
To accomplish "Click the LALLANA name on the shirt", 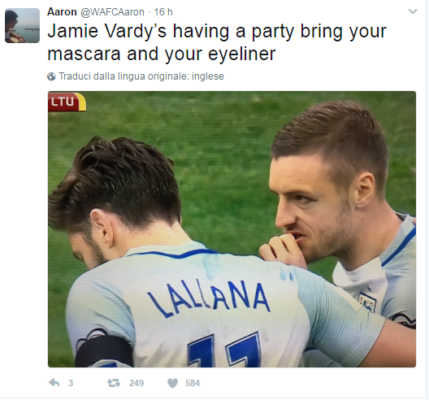I will pyautogui.click(x=209, y=299).
